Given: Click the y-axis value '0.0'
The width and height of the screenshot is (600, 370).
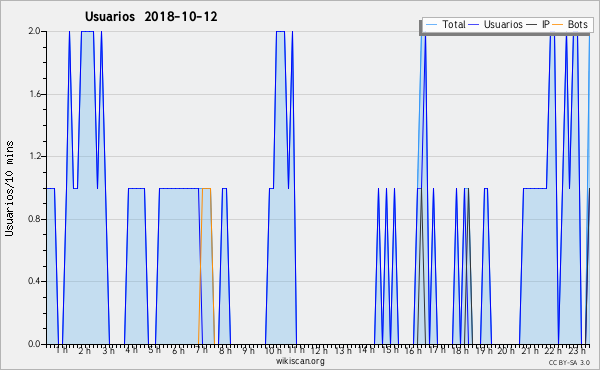Looking at the screenshot, I should pos(35,344).
